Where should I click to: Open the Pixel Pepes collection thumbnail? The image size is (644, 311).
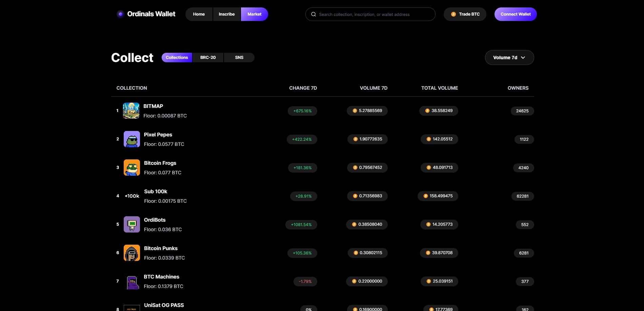tap(132, 139)
